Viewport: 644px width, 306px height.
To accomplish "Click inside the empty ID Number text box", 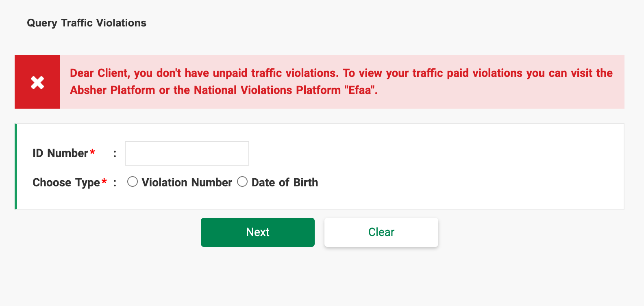I will click(x=187, y=153).
